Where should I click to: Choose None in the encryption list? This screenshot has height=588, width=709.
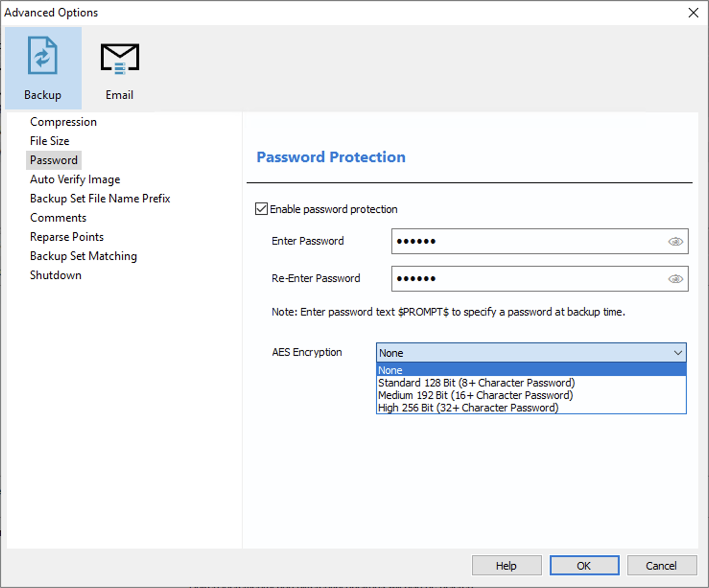click(x=531, y=370)
